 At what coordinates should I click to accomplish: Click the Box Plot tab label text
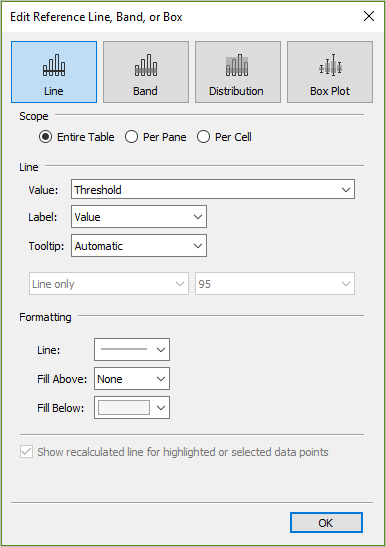click(330, 91)
